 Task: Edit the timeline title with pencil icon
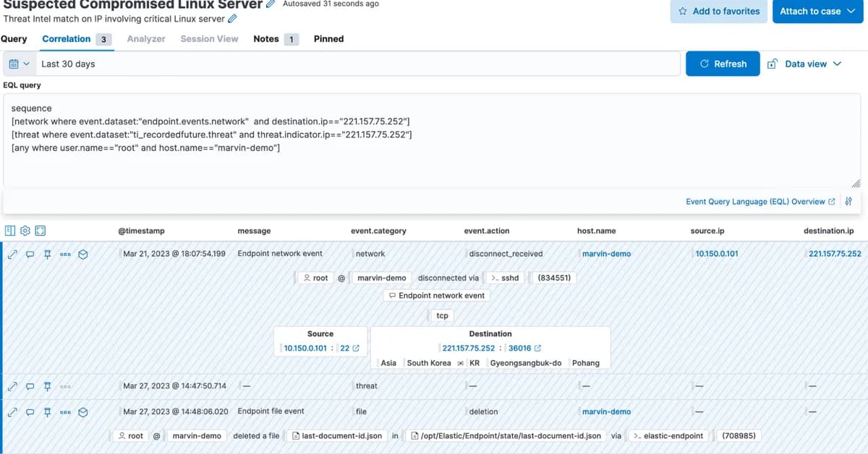click(271, 4)
